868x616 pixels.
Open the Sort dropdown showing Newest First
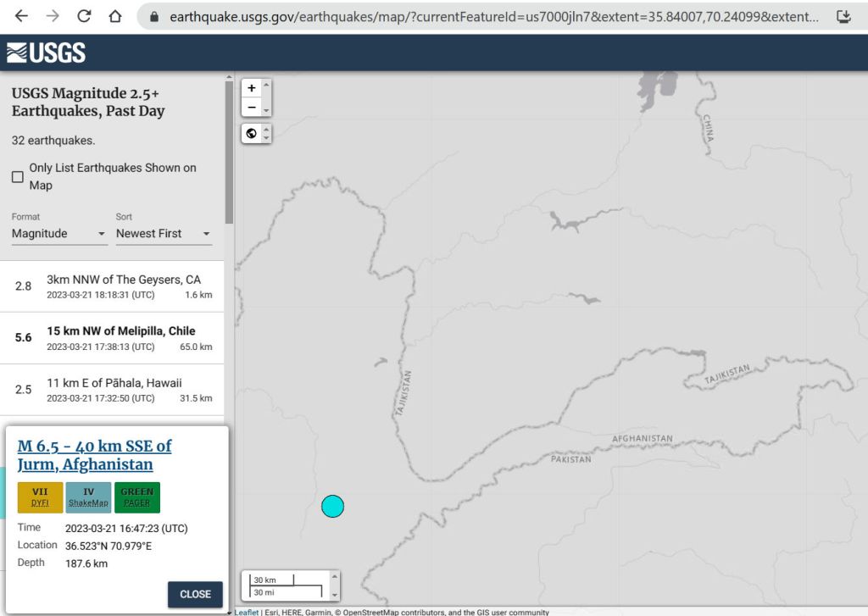click(164, 234)
